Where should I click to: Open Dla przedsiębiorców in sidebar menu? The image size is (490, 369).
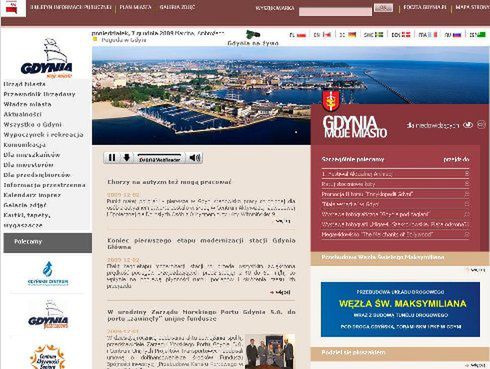37,175
